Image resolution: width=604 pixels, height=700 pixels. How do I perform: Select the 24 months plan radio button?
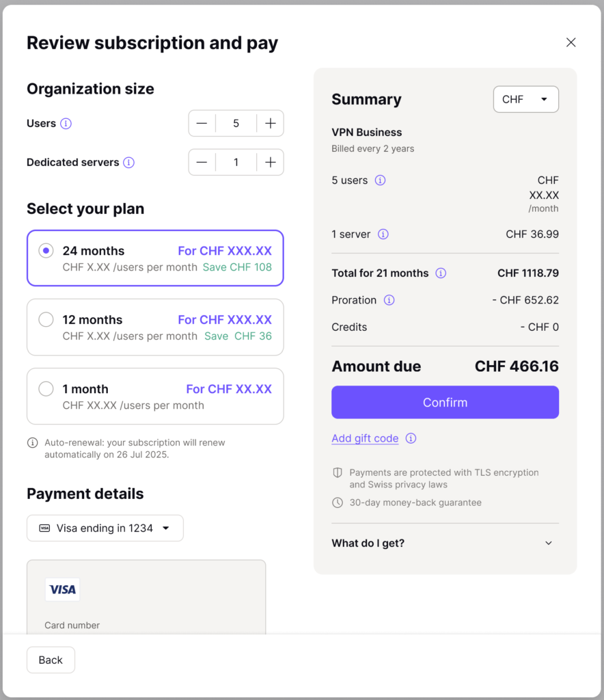[x=46, y=251]
